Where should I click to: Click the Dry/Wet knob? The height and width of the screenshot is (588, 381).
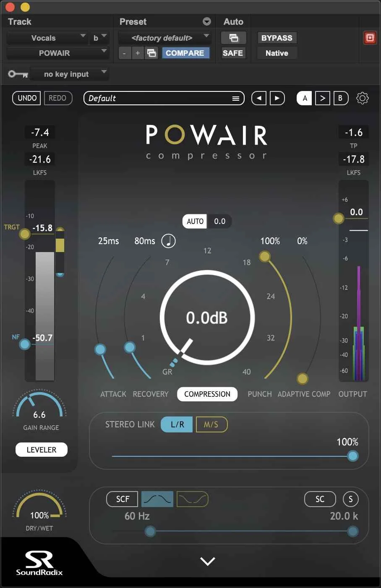(39, 505)
